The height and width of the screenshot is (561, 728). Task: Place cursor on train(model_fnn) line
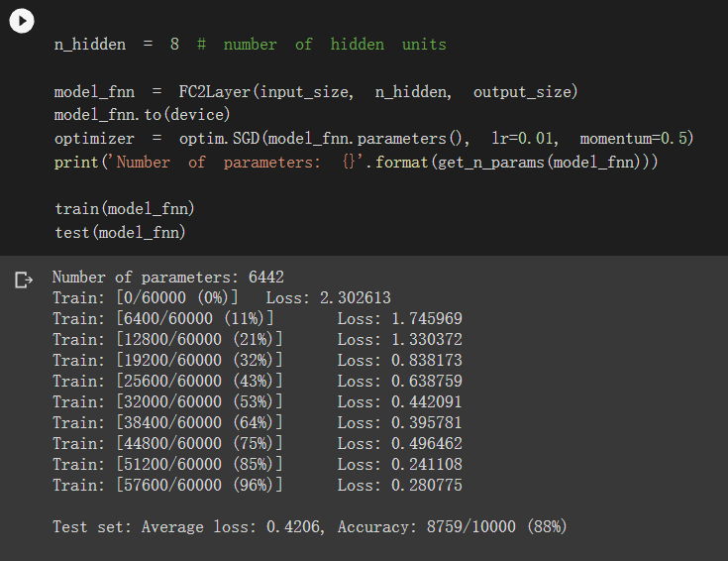125,209
